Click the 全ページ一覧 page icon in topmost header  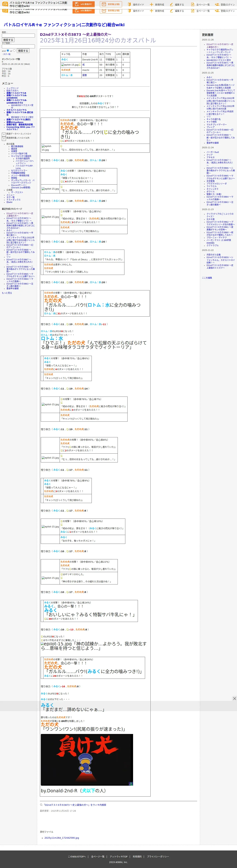click(193, 5)
